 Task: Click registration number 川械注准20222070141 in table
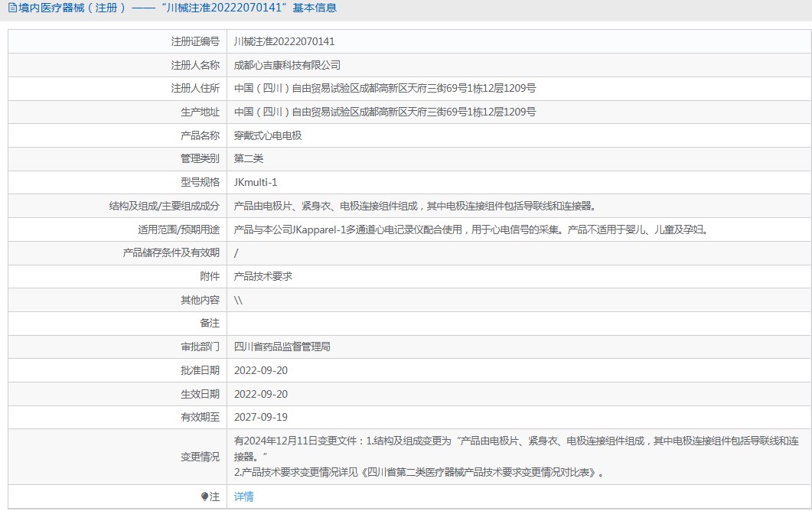pos(284,41)
